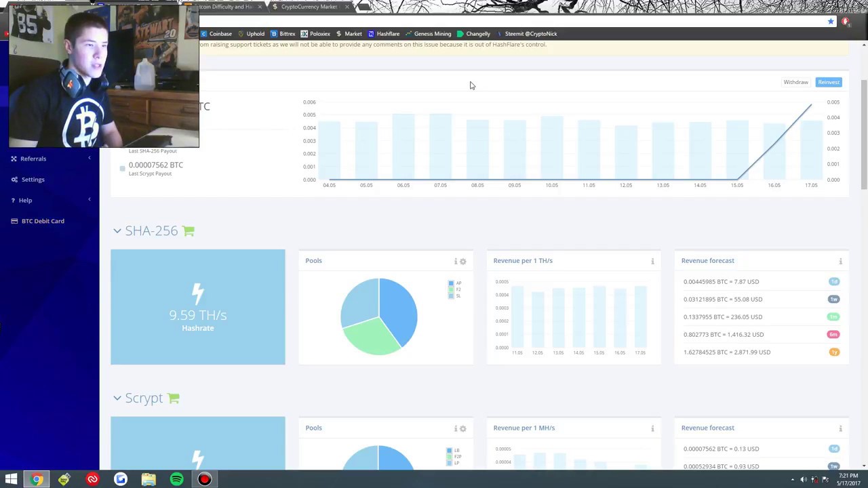This screenshot has width=868, height=488.
Task: Collapse the Scrypt section chevron
Action: [117, 399]
